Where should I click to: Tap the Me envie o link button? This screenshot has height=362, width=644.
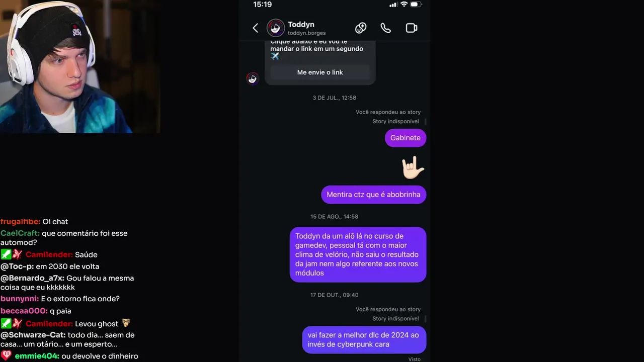point(320,72)
